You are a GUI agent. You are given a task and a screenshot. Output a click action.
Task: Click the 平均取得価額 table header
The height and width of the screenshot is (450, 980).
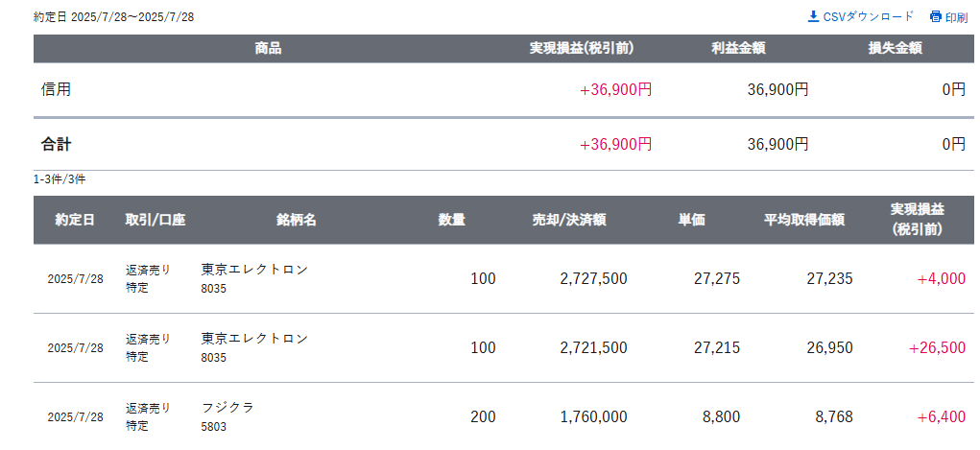click(804, 220)
